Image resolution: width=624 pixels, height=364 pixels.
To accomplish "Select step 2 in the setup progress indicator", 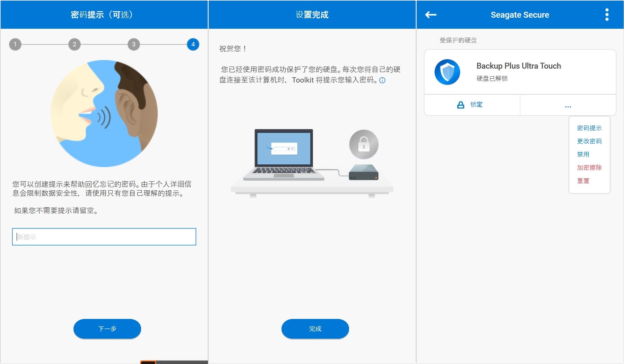I will coord(74,44).
